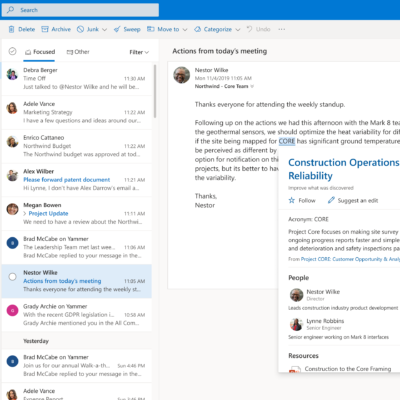Click into the Search field
The height and width of the screenshot is (400, 400).
80,10
